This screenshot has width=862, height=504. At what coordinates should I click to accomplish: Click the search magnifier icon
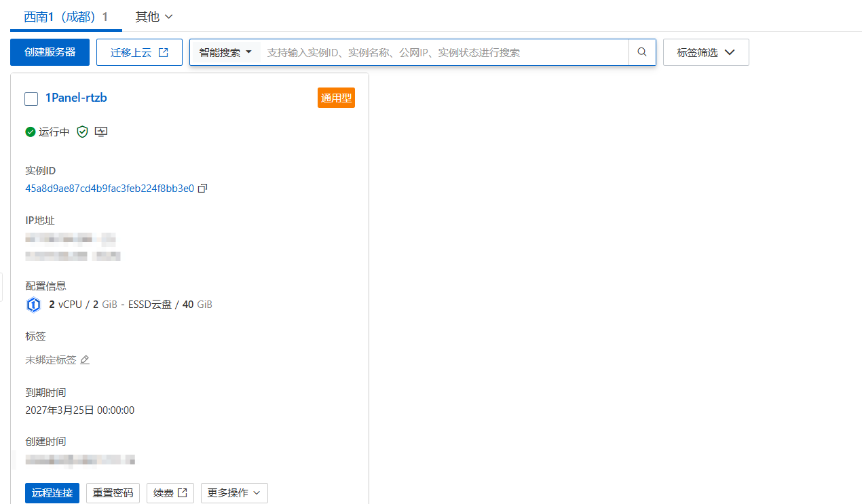(642, 52)
